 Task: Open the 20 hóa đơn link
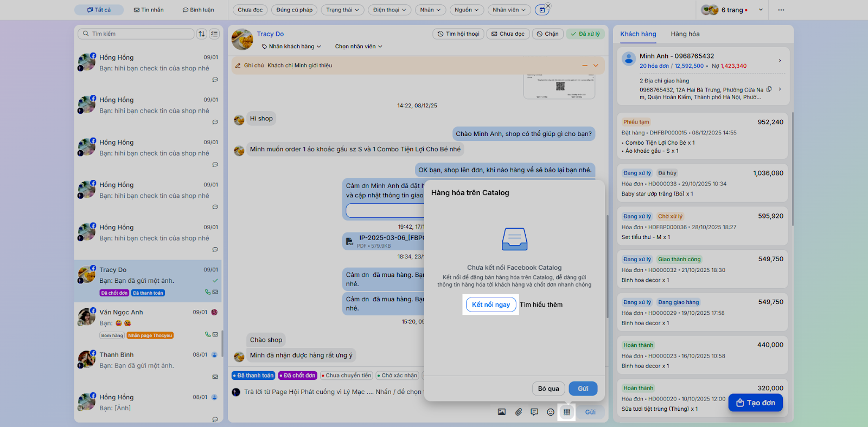click(x=654, y=66)
